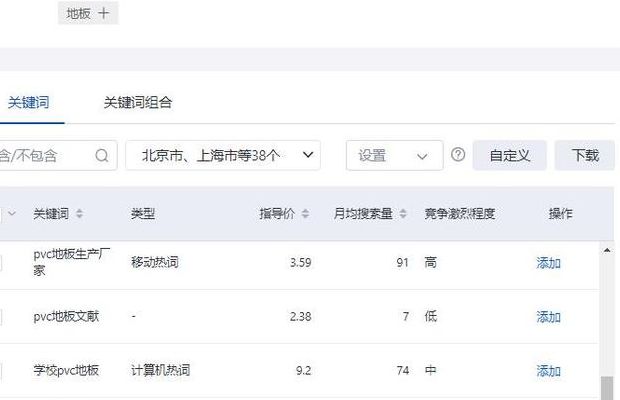
Task: Tick checkbox for pvc地板文献 row
Action: coord(0,317)
